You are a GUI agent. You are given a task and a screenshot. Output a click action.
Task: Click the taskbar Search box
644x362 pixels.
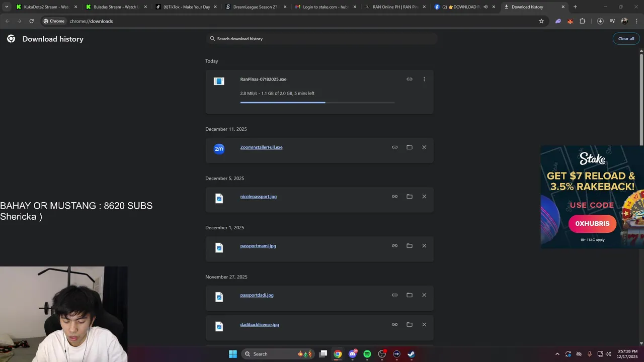pyautogui.click(x=278, y=354)
